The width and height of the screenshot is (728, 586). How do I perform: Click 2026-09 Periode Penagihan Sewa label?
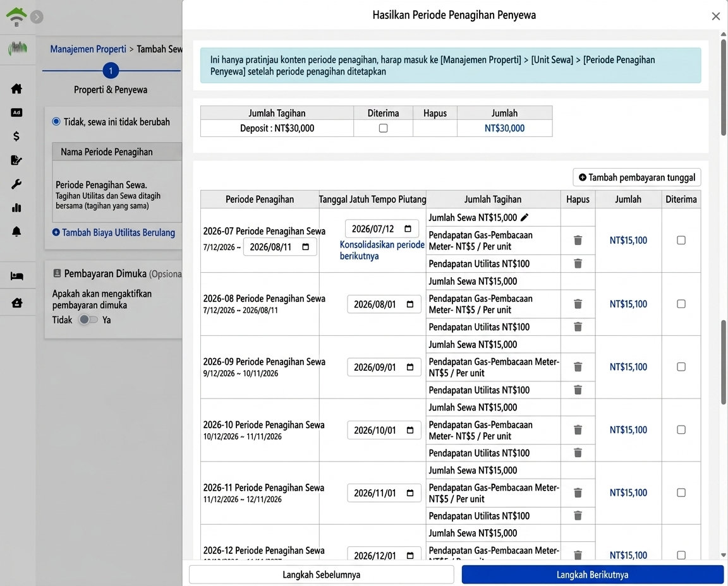[x=264, y=361]
